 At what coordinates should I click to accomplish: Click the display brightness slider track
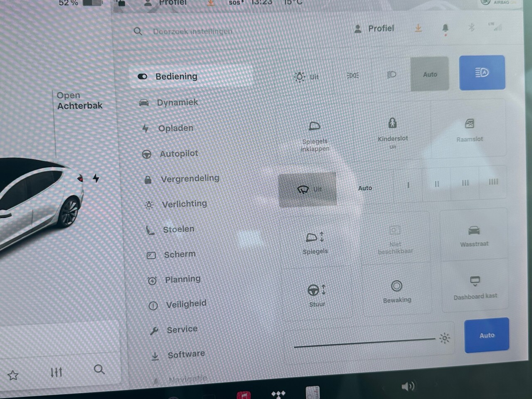coord(364,342)
